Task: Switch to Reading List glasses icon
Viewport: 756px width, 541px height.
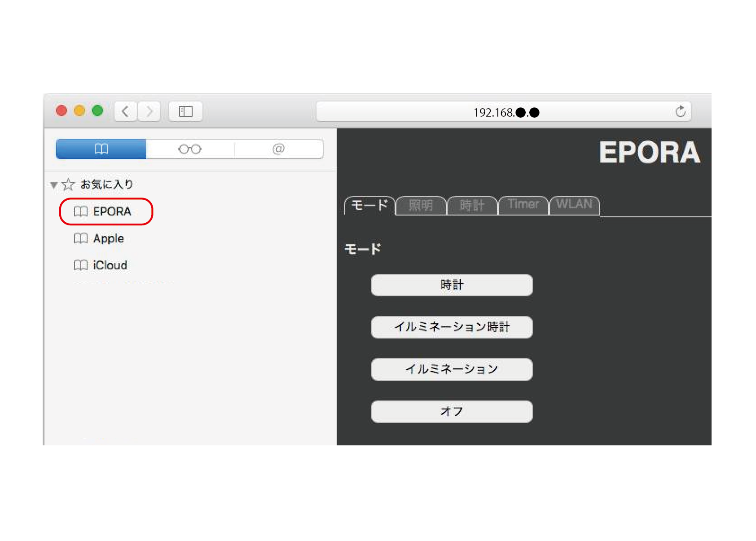Action: coord(189,149)
